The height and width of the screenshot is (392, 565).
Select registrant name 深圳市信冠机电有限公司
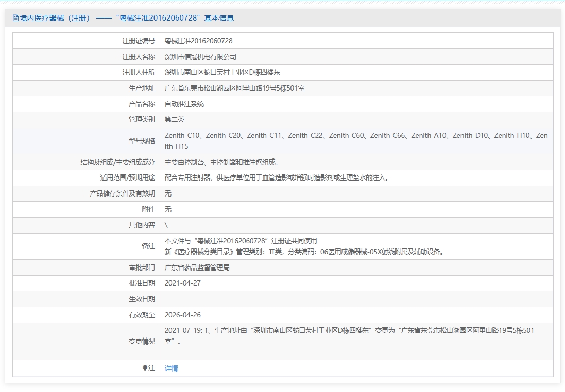coord(200,57)
